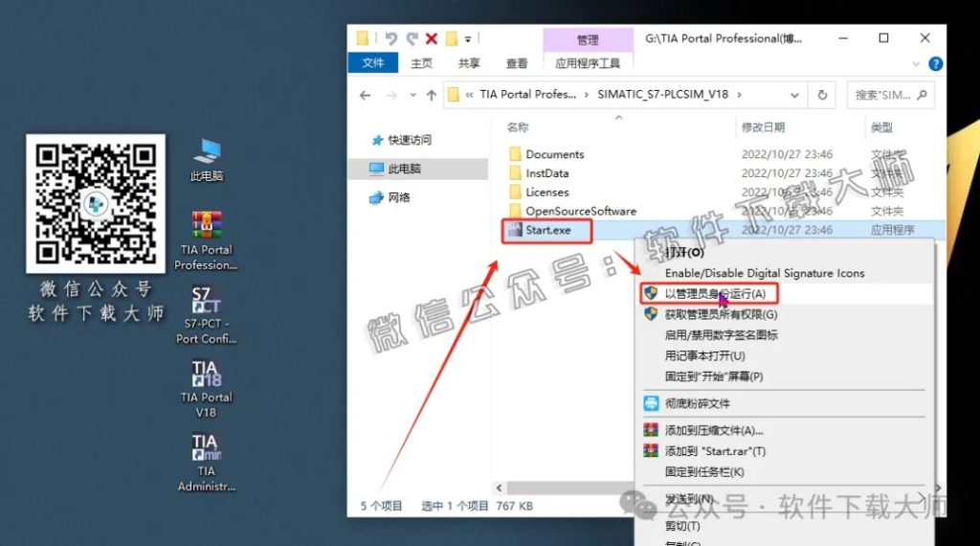The width and height of the screenshot is (980, 546).
Task: Open the 主页 ribbon tab
Action: tap(421, 63)
